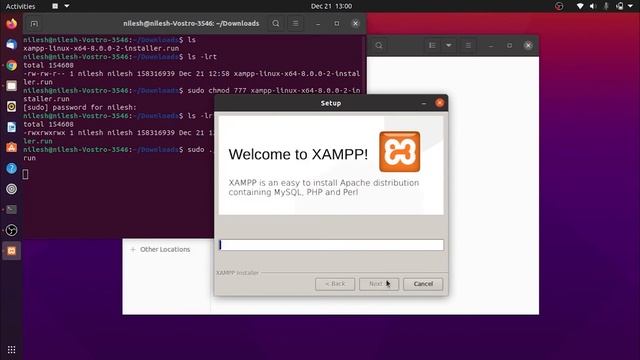Open the Help icon in dock
The width and height of the screenshot is (640, 360).
point(11,168)
